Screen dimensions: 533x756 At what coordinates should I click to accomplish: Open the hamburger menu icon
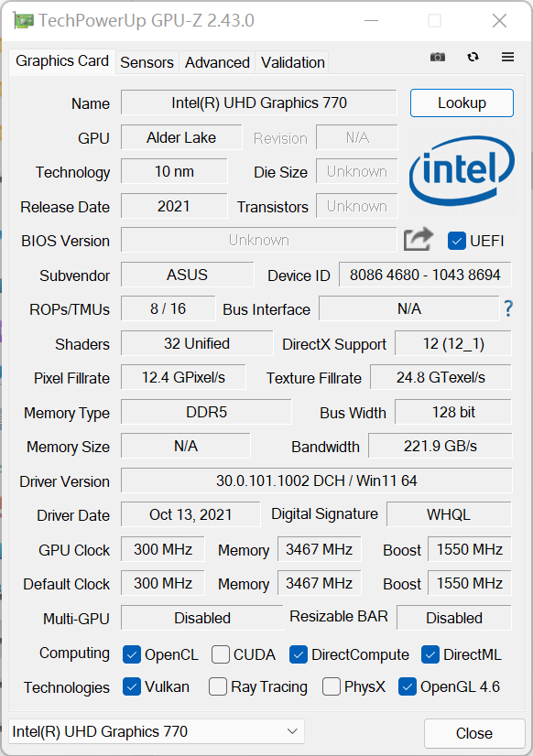[x=507, y=57]
